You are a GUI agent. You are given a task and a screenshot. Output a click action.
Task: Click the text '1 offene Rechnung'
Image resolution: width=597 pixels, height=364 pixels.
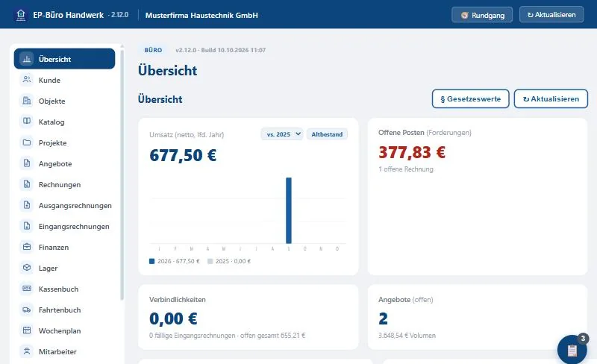point(406,169)
